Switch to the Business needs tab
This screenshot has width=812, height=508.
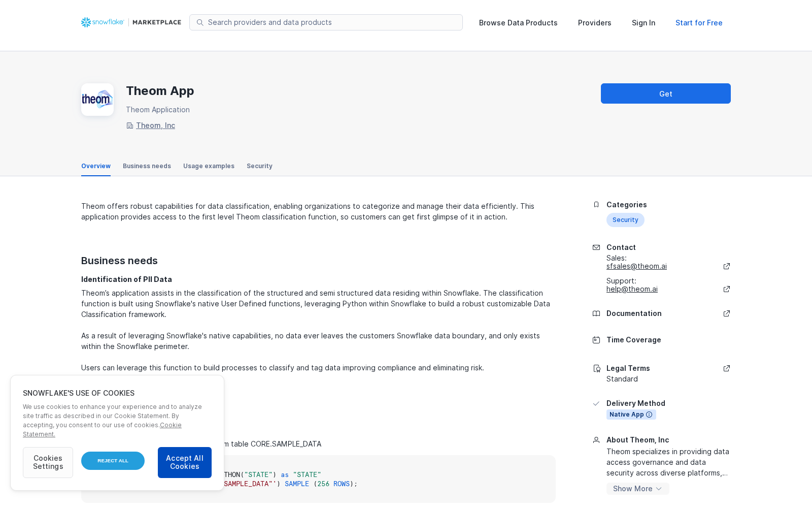147,166
